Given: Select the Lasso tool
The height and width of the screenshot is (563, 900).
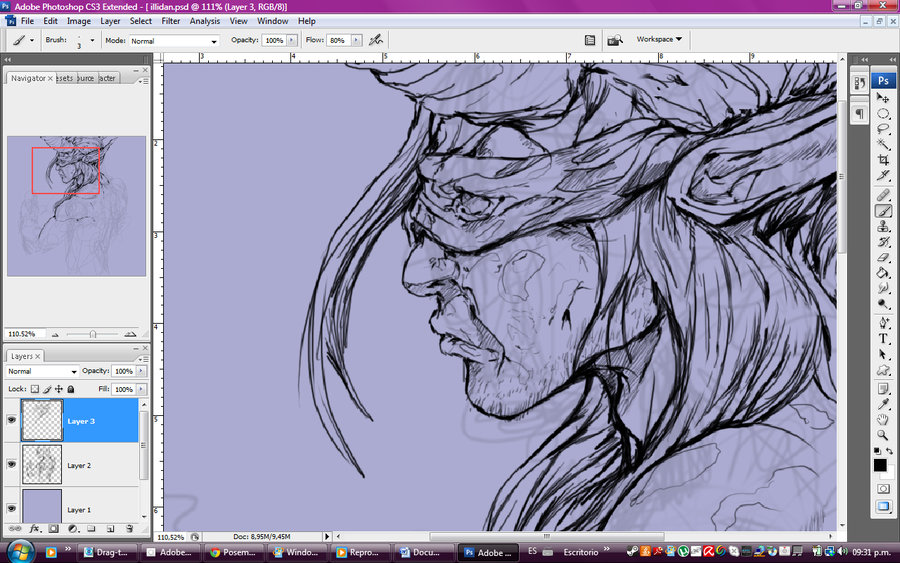Looking at the screenshot, I should (x=883, y=129).
